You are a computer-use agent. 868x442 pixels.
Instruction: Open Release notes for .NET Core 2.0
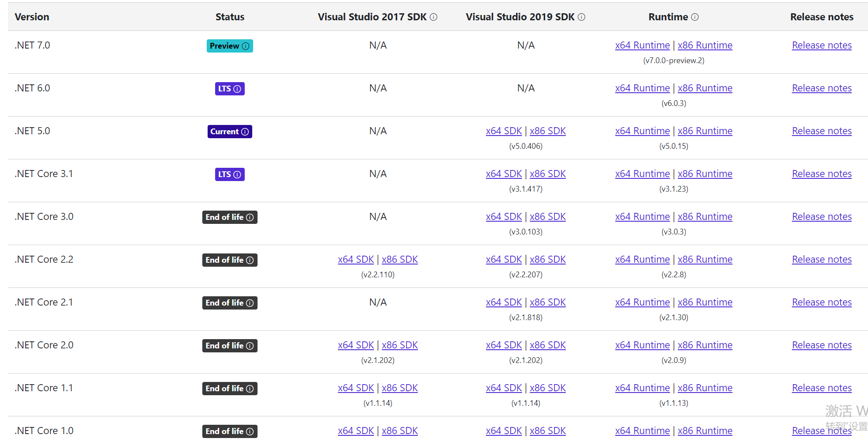(822, 345)
